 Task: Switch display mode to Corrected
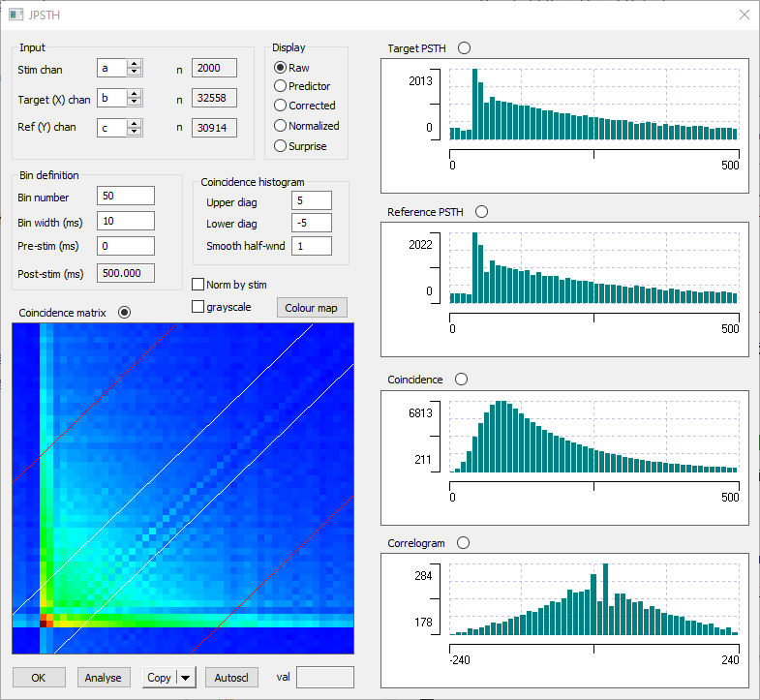coord(281,106)
